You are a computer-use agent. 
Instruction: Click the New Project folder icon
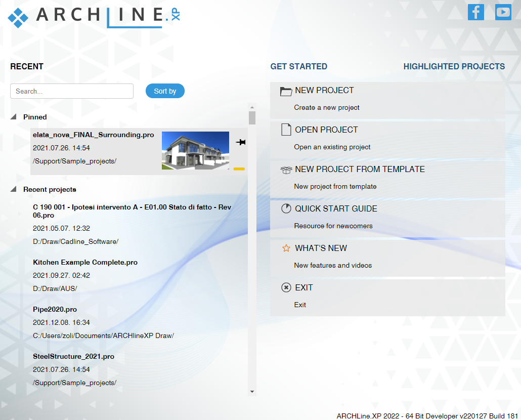tap(286, 91)
